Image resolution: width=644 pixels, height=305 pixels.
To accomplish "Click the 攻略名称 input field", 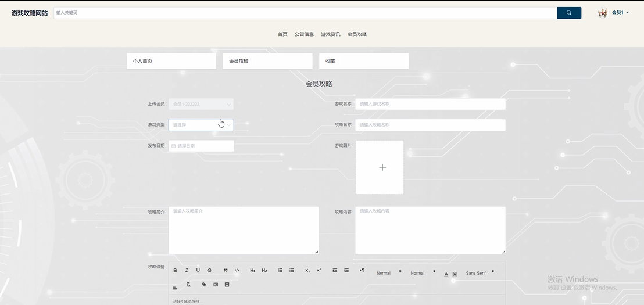I will pos(431,125).
